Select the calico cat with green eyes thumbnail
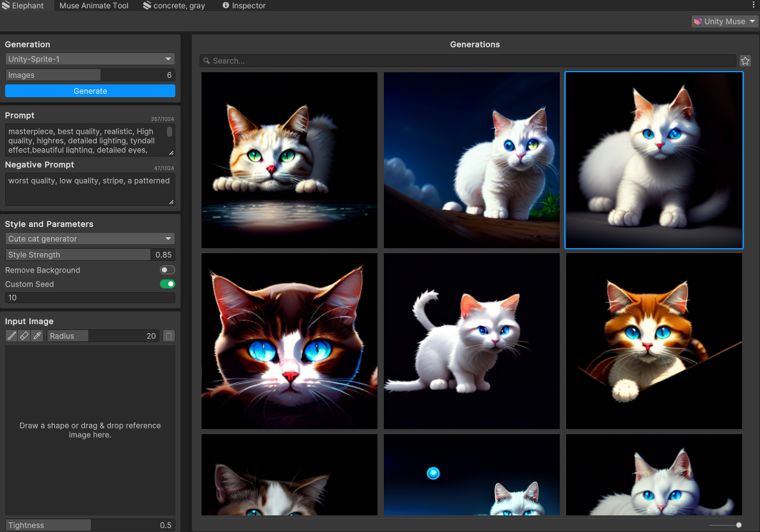The image size is (760, 532). point(289,160)
